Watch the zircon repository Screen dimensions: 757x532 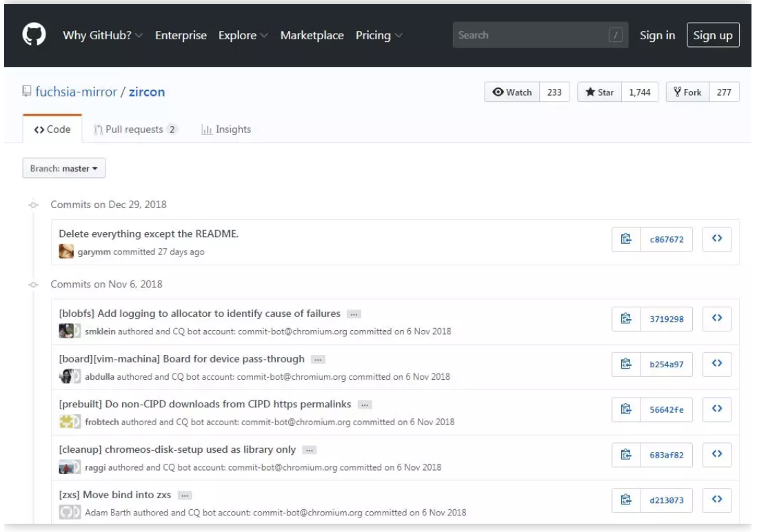(x=512, y=92)
